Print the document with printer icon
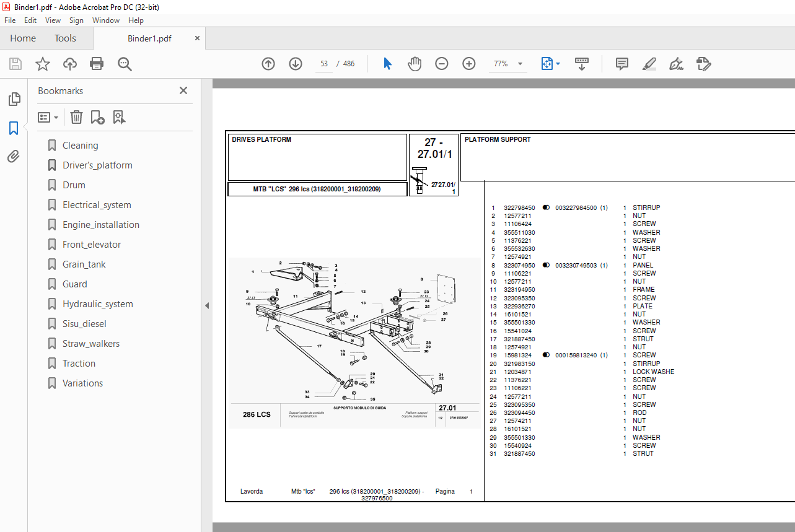795x532 pixels. [x=97, y=64]
